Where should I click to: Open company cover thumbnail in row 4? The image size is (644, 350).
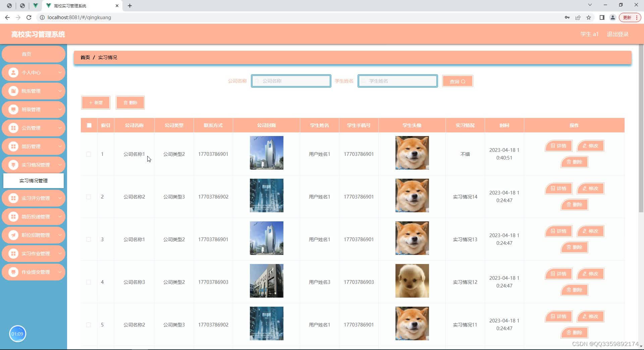coord(267,281)
